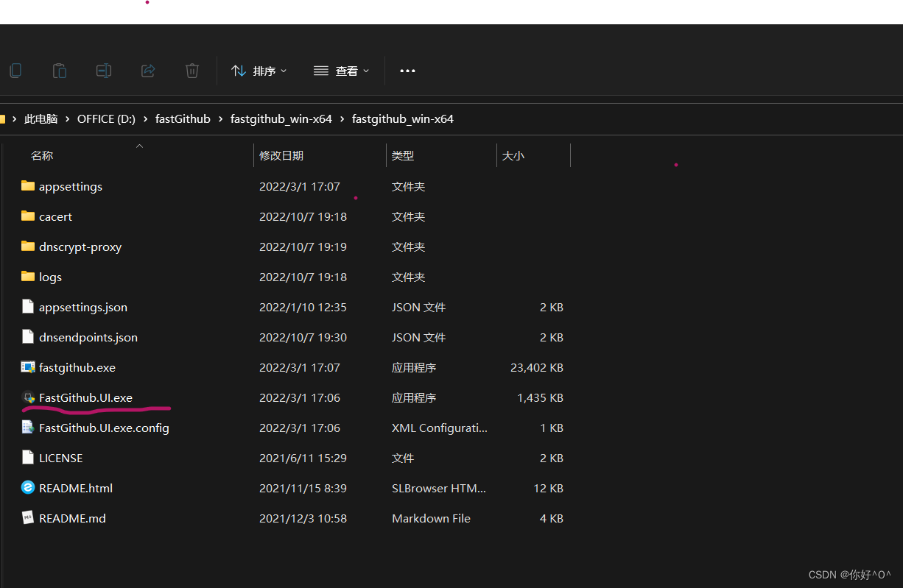
Task: Select the logs folder name
Action: (50, 277)
